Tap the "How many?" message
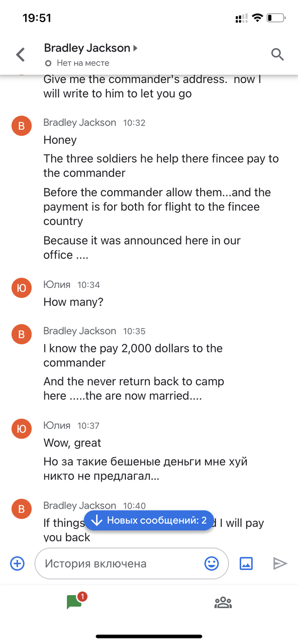 [x=73, y=302]
